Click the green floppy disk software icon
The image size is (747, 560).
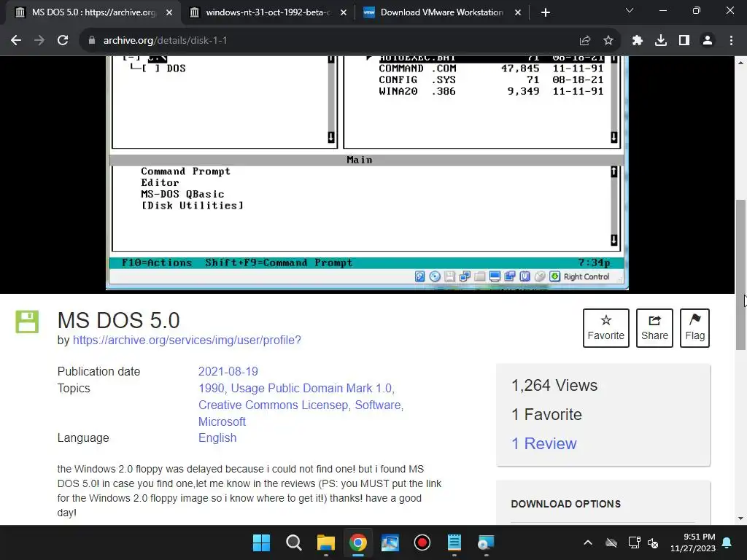(27, 322)
